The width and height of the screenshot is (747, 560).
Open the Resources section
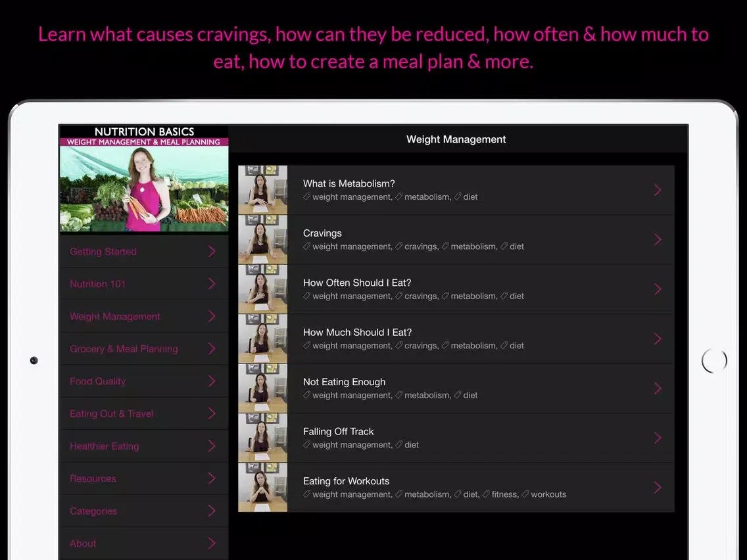[143, 478]
